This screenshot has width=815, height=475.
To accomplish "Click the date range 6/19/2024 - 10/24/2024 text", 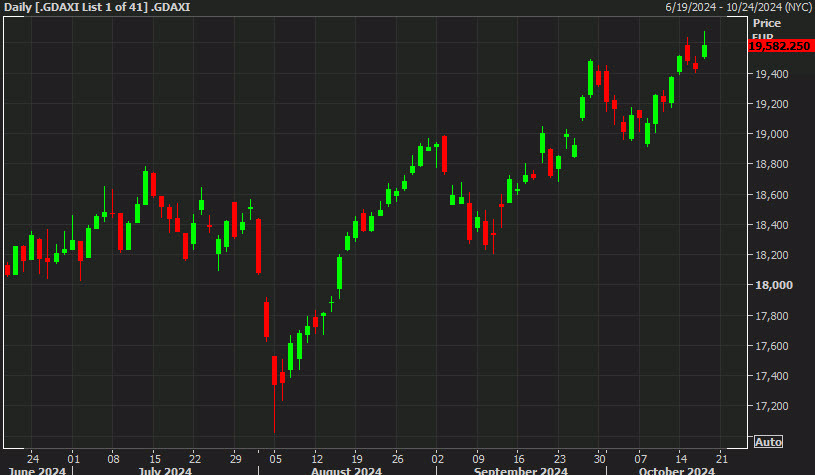I will pyautogui.click(x=739, y=7).
